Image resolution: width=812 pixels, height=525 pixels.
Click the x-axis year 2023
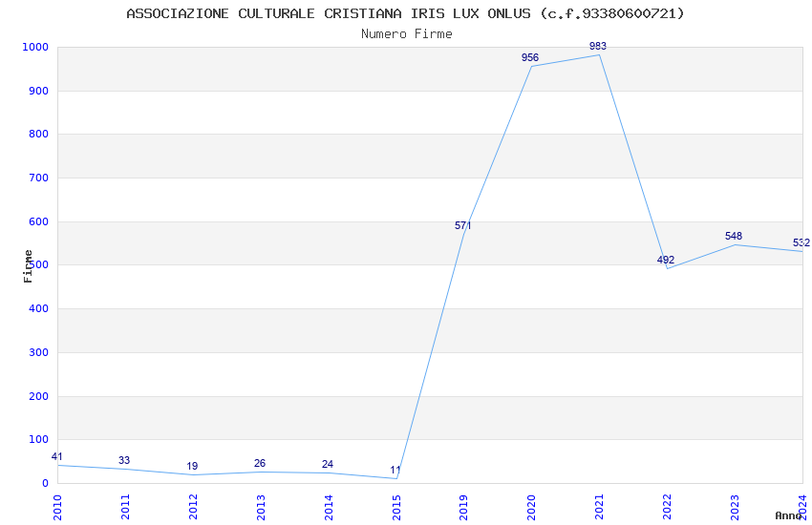[x=736, y=508]
